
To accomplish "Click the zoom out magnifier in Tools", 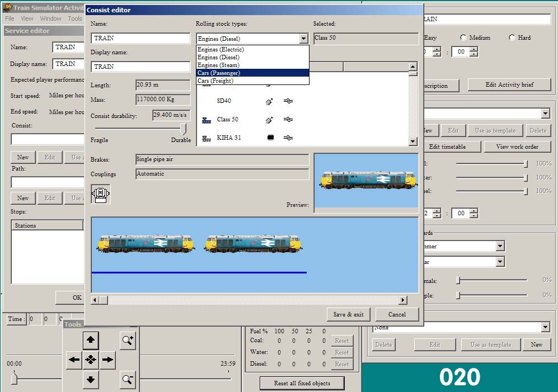I will [x=128, y=380].
